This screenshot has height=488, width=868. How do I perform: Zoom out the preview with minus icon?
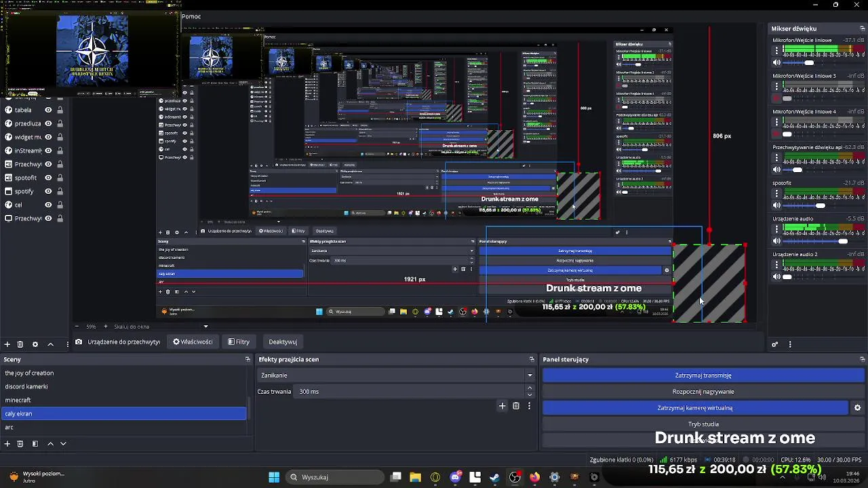click(76, 327)
